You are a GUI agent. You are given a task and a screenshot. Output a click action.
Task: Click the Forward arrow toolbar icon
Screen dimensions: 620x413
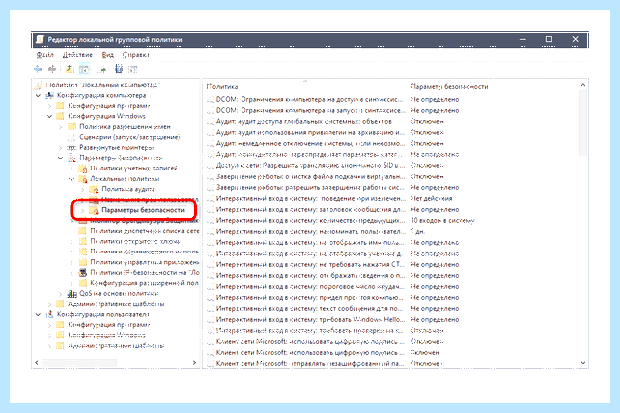coord(52,69)
